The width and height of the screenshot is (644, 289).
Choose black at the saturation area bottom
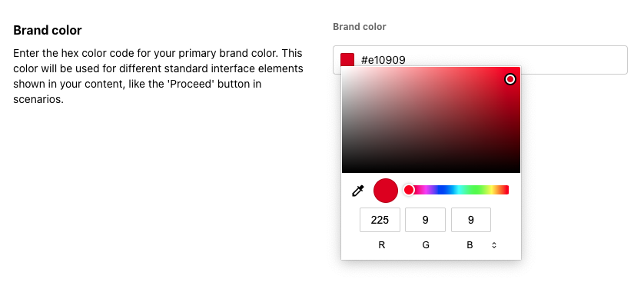point(431,171)
